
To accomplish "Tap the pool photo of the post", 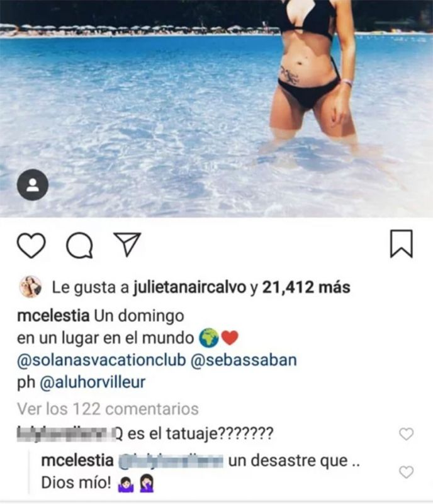I will click(216, 108).
